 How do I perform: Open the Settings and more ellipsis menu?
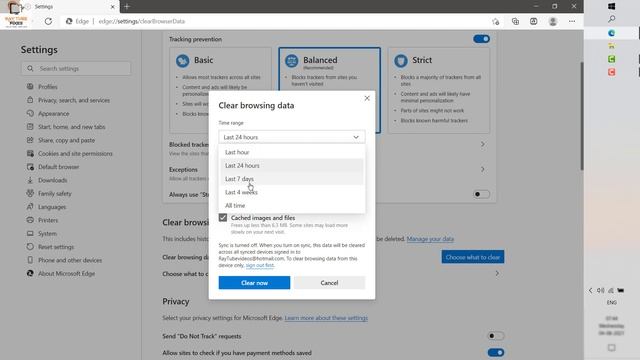572,21
